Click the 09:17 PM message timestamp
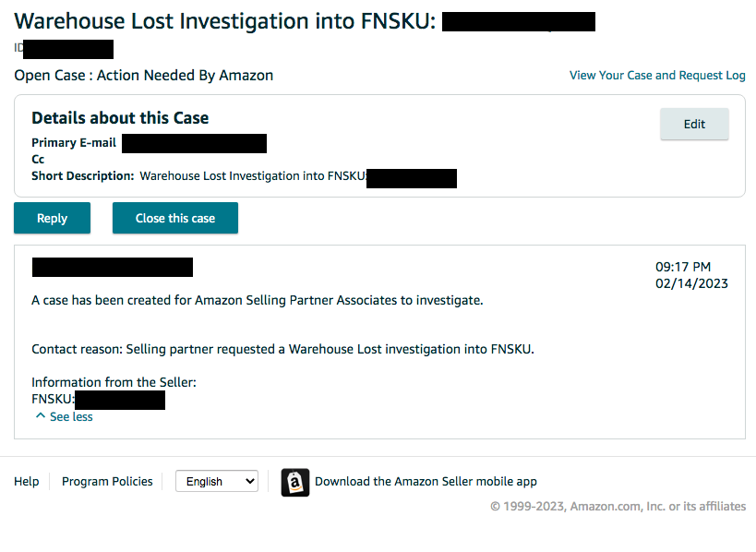This screenshot has height=552, width=756. pyautogui.click(x=683, y=267)
